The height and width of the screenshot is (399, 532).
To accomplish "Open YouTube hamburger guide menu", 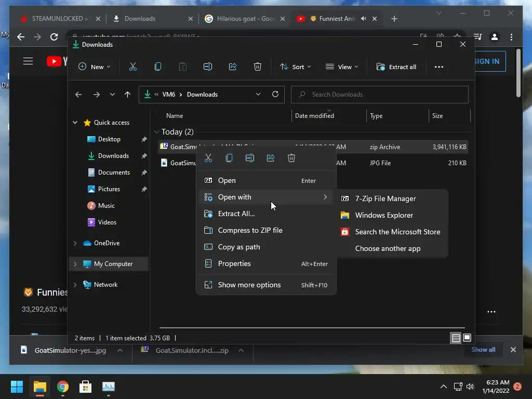I will (28, 61).
